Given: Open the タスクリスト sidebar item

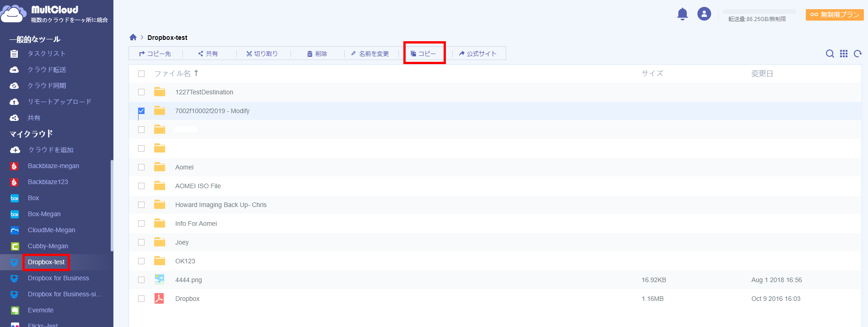Looking at the screenshot, I should pos(47,54).
